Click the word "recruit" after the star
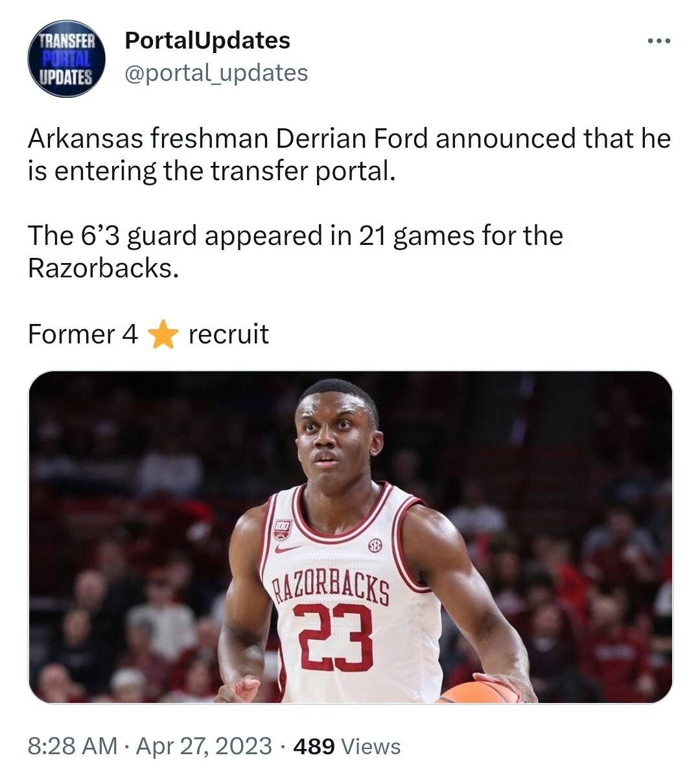Viewport: 700px width, 784px height. [x=228, y=334]
